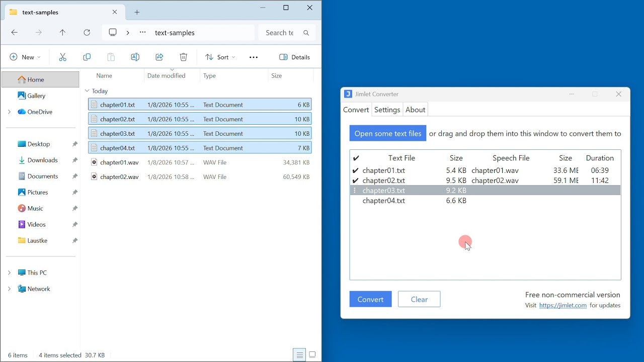644x362 pixels.
Task: Click inside the Search text-samples field
Action: [x=285, y=32]
